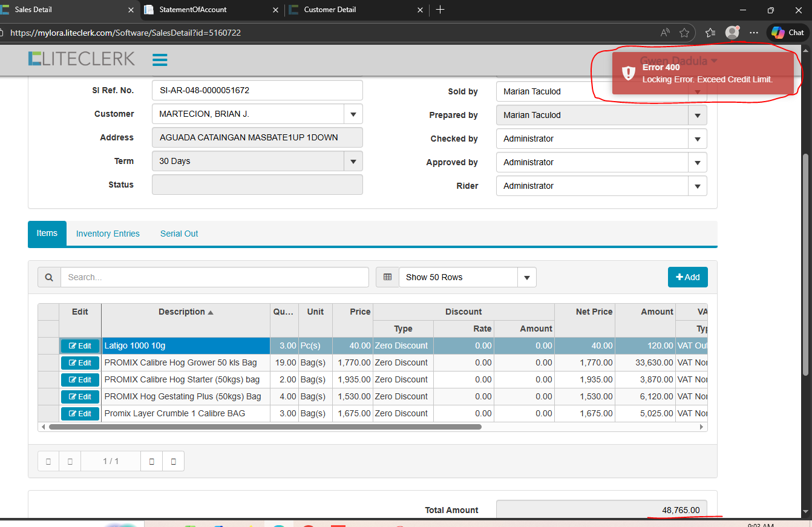812x527 pixels.
Task: Expand the Customer dropdown
Action: [353, 114]
